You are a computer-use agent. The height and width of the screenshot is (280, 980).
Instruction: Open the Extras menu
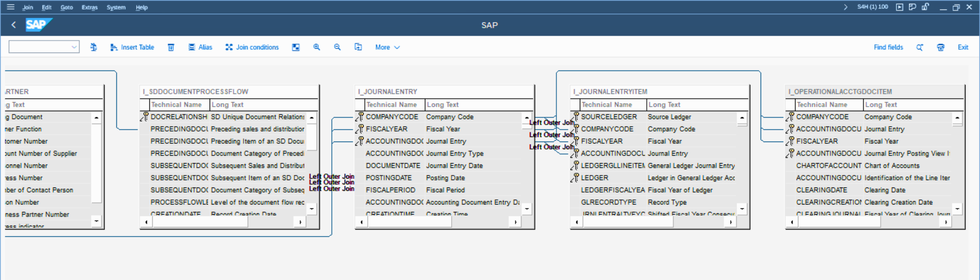[89, 7]
